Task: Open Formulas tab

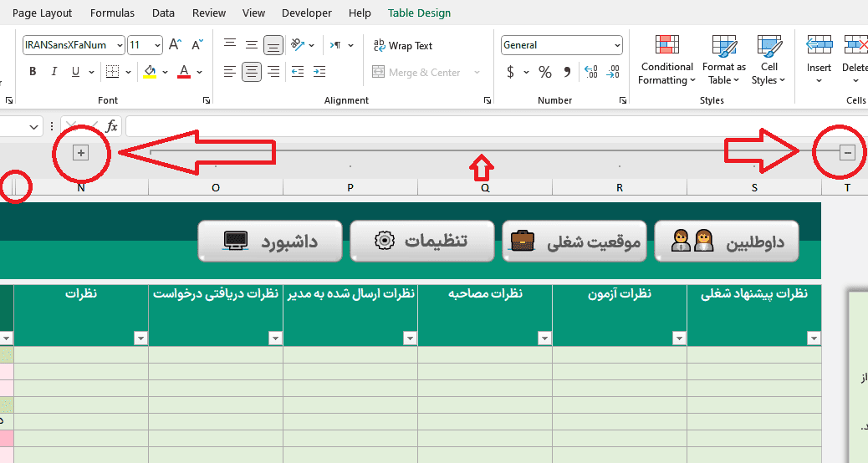Action: [112, 13]
